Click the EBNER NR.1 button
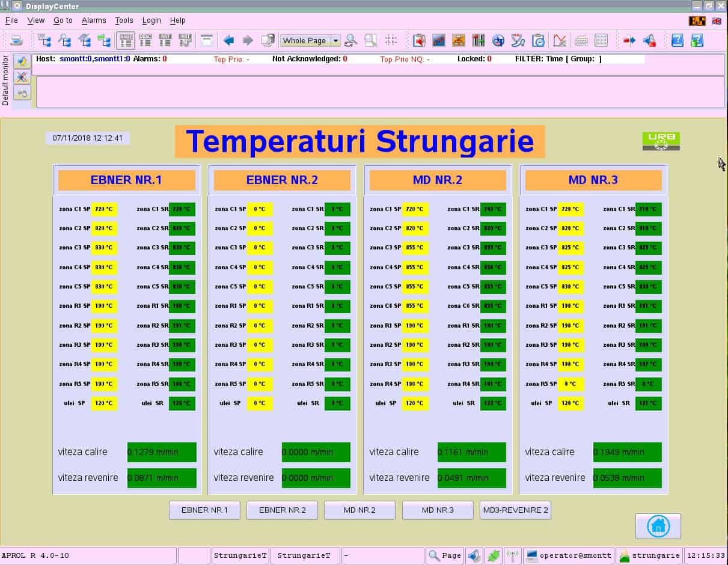This screenshot has width=728, height=565. coord(204,510)
